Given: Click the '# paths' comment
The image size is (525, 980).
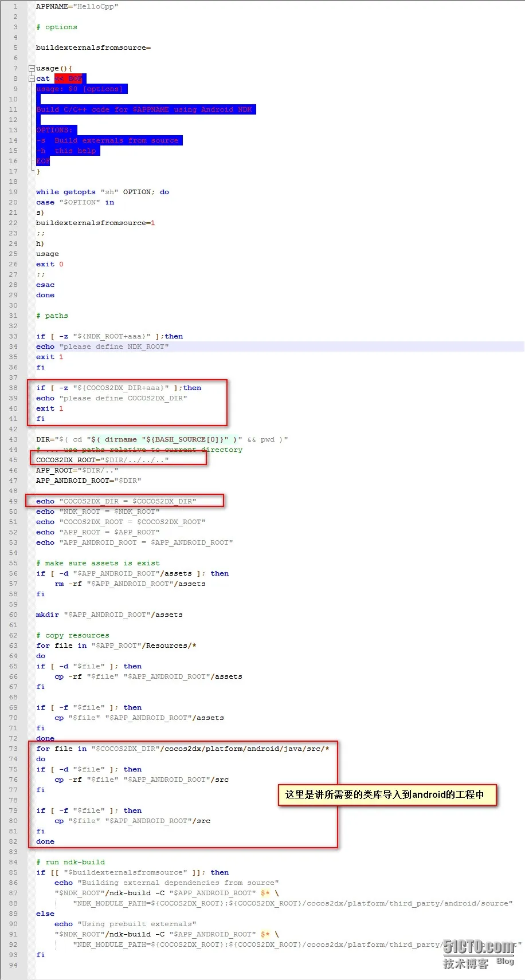Looking at the screenshot, I should click(52, 316).
